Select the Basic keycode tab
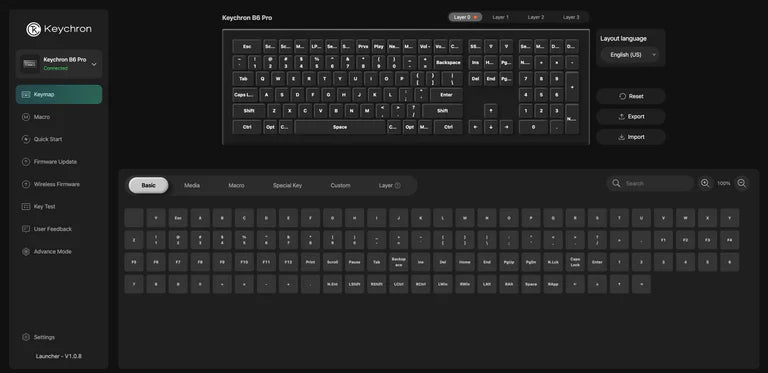This screenshot has width=768, height=373. pyautogui.click(x=148, y=186)
